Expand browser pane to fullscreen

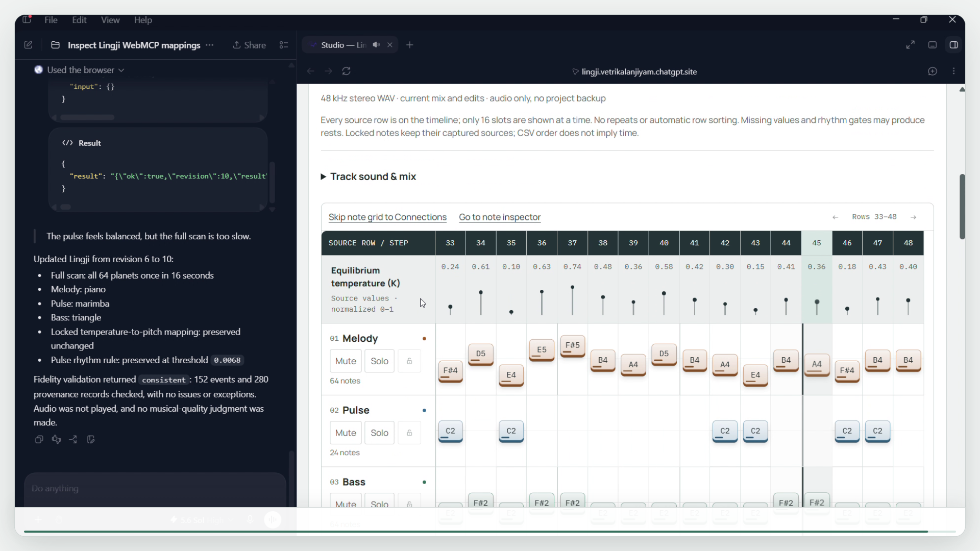point(910,45)
